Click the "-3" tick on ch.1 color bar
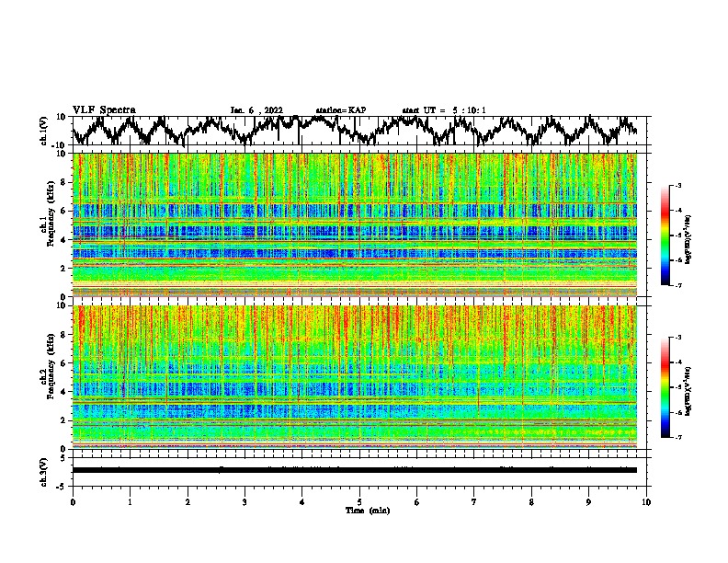 pos(677,185)
